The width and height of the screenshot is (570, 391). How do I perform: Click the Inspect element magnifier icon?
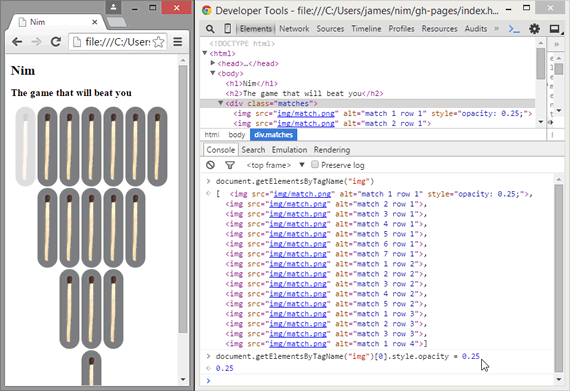(x=210, y=29)
